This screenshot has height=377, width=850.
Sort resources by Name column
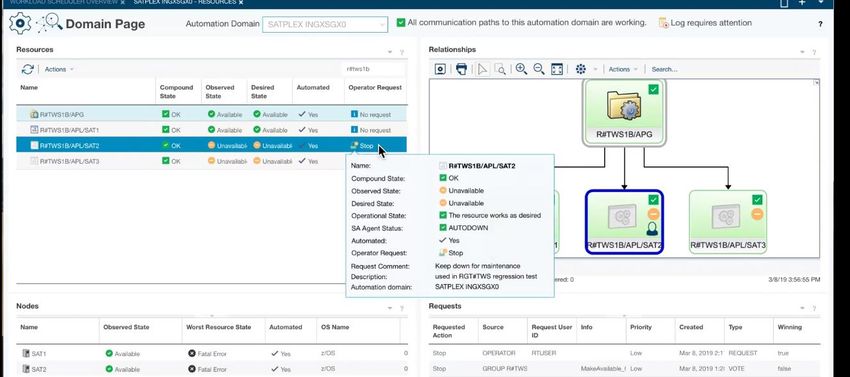click(29, 87)
